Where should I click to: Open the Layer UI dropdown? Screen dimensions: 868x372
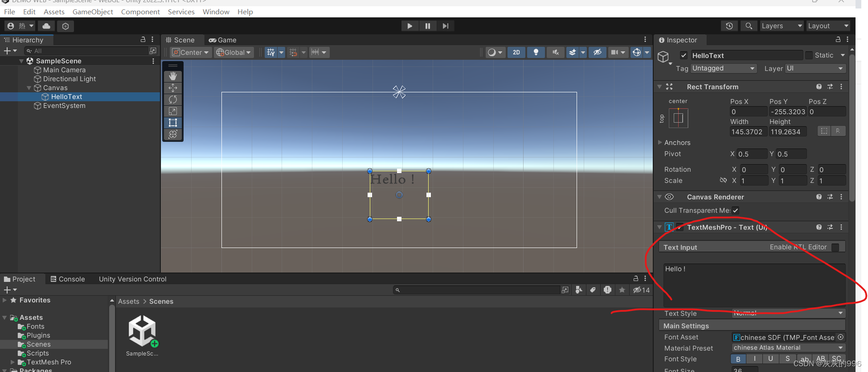pyautogui.click(x=815, y=68)
